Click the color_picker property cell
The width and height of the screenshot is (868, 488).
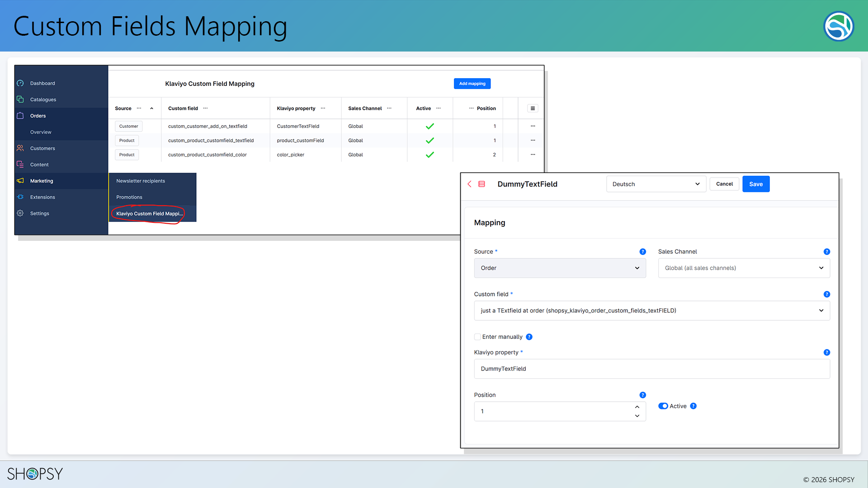290,155
